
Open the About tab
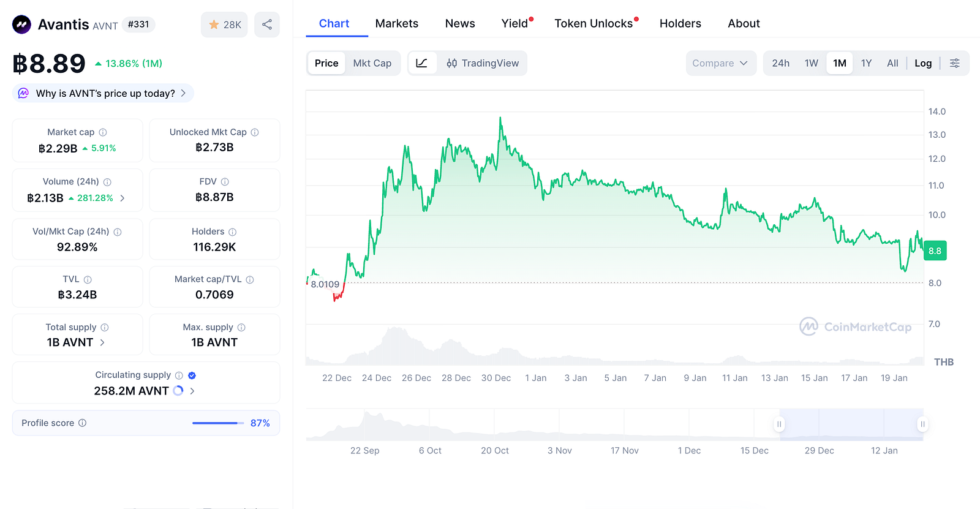click(744, 23)
